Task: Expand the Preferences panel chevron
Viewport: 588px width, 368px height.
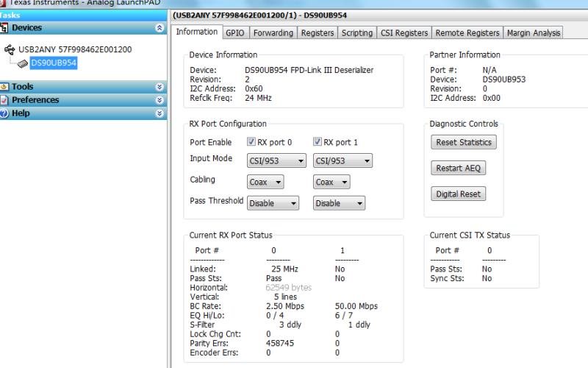Action: [x=159, y=100]
